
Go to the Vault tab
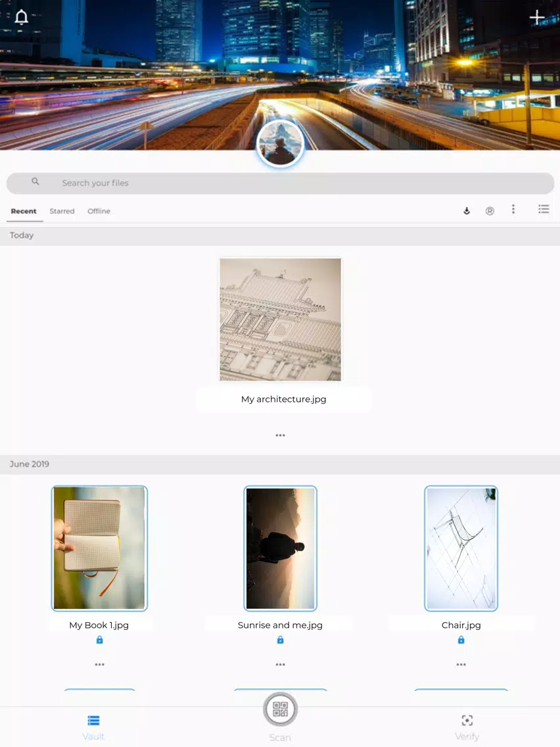[x=93, y=727]
